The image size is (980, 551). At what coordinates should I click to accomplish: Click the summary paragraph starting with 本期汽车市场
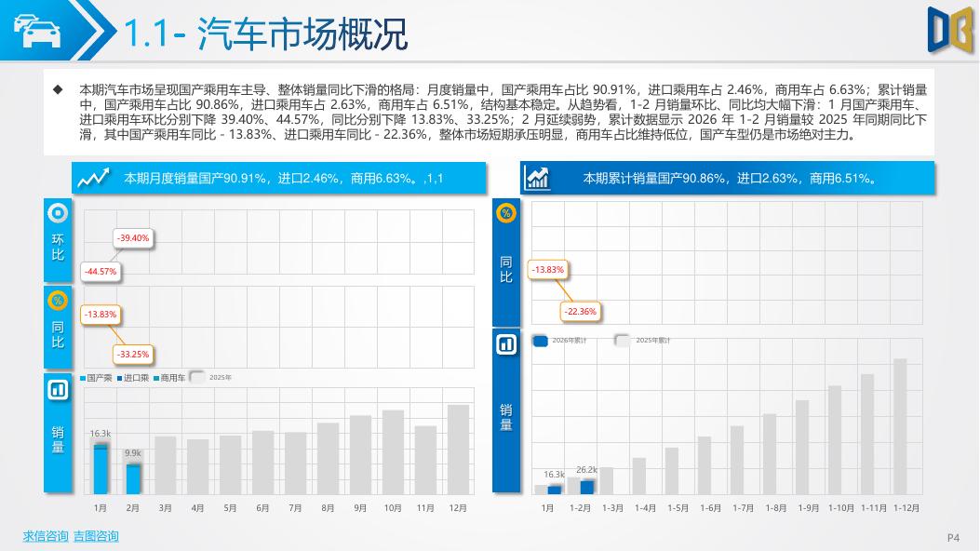pyautogui.click(x=503, y=113)
